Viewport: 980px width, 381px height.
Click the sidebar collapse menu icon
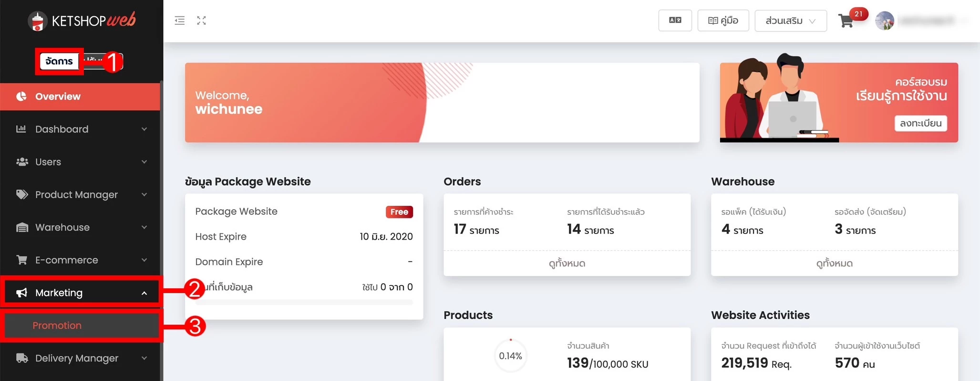pos(179,21)
